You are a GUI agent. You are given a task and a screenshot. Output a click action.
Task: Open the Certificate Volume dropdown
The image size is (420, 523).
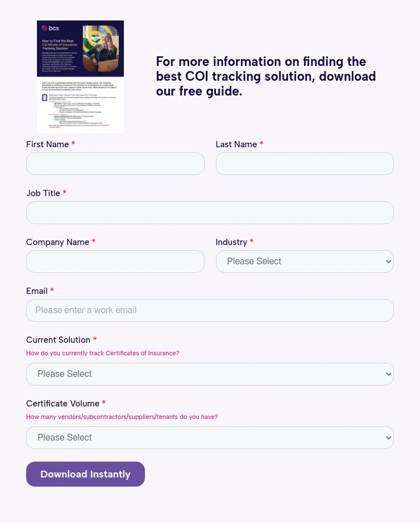210,438
